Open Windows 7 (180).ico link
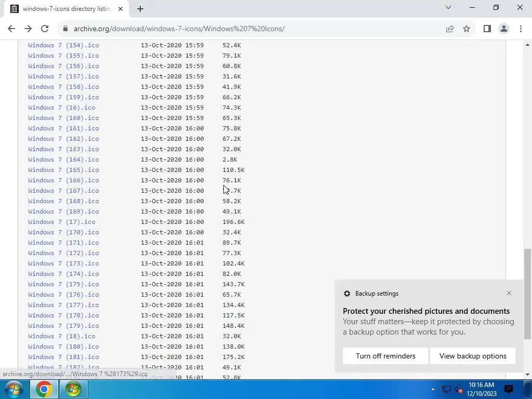 (63, 347)
